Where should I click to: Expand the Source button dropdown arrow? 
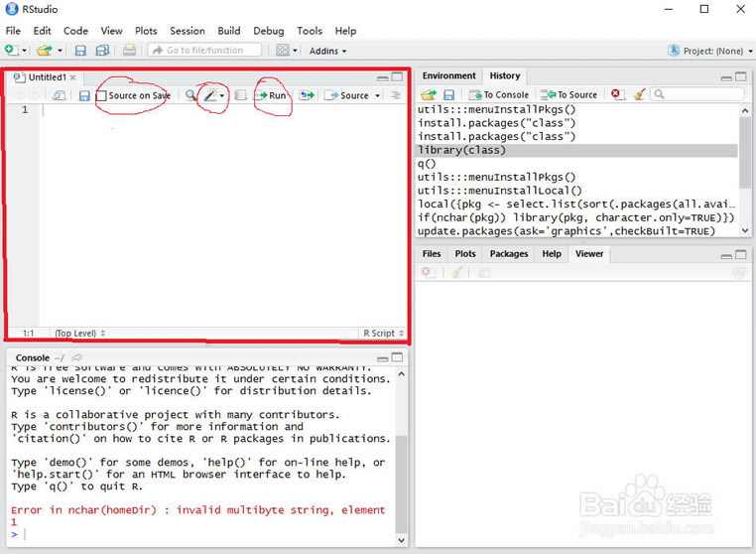pyautogui.click(x=378, y=95)
